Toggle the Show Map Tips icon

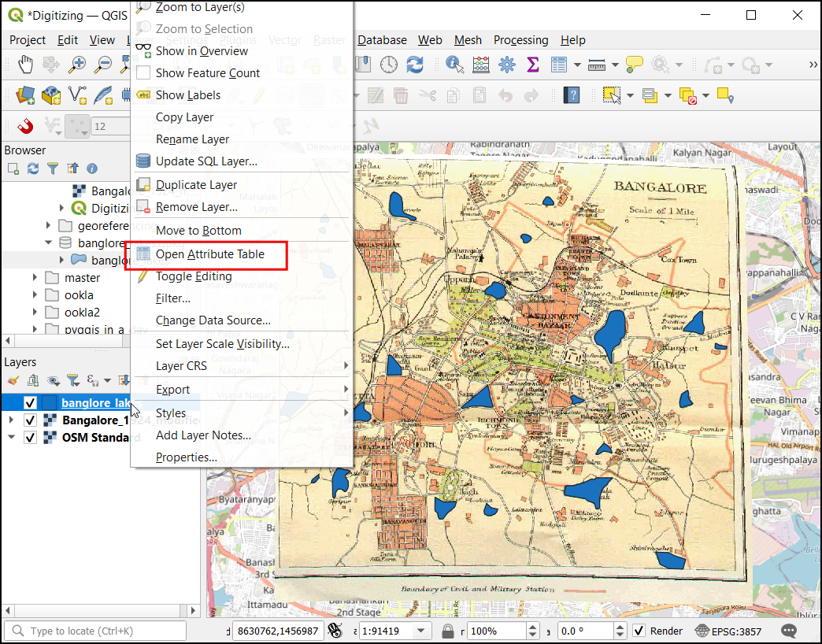635,65
